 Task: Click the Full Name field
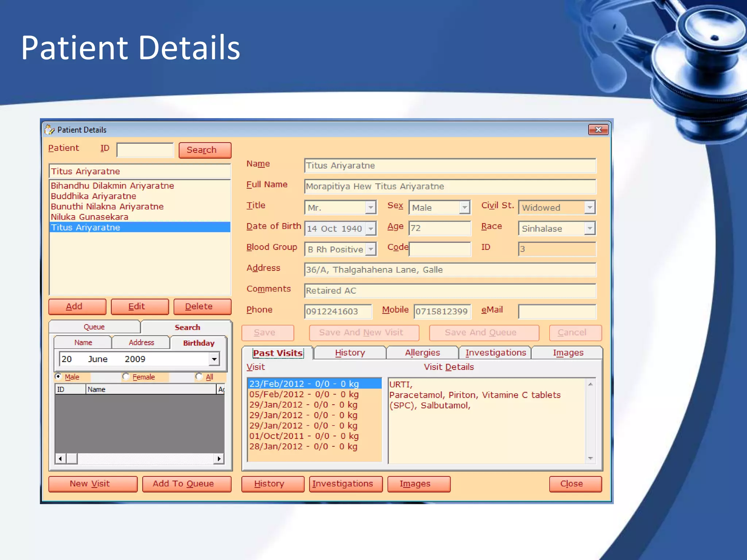coord(450,186)
